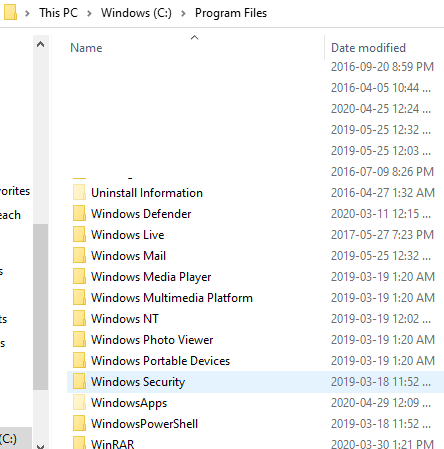Select the Windows Security folder icon
Screen dimensions: 444x449
(x=79, y=381)
